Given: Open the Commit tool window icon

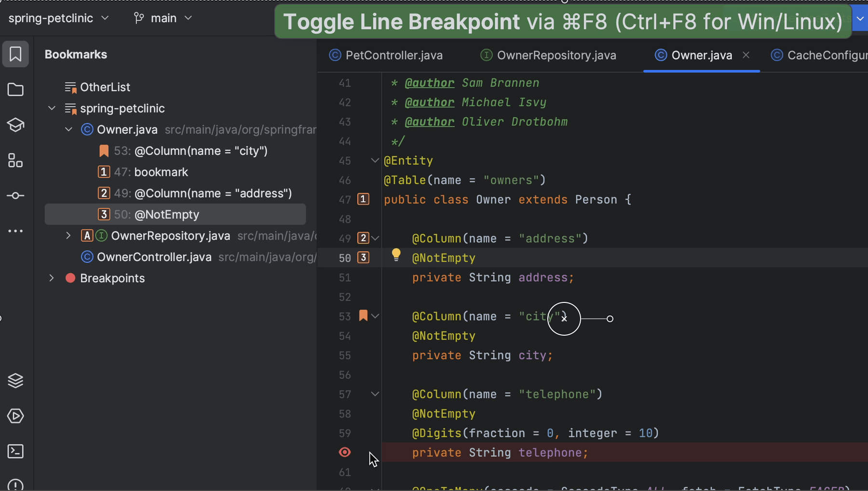Looking at the screenshot, I should tap(16, 195).
